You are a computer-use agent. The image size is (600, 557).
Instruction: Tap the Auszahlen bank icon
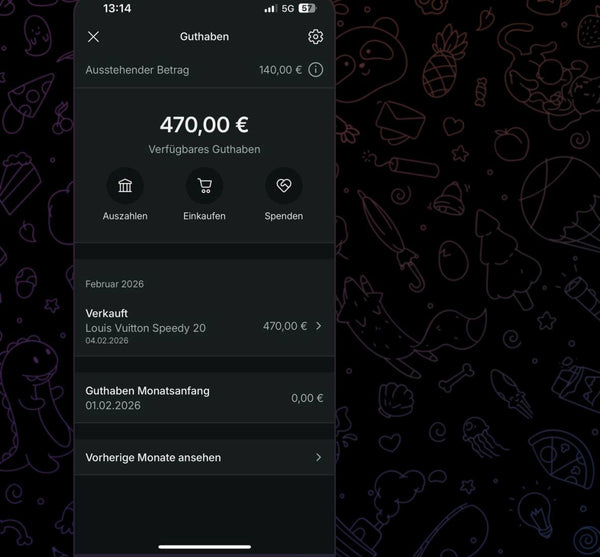coord(125,186)
